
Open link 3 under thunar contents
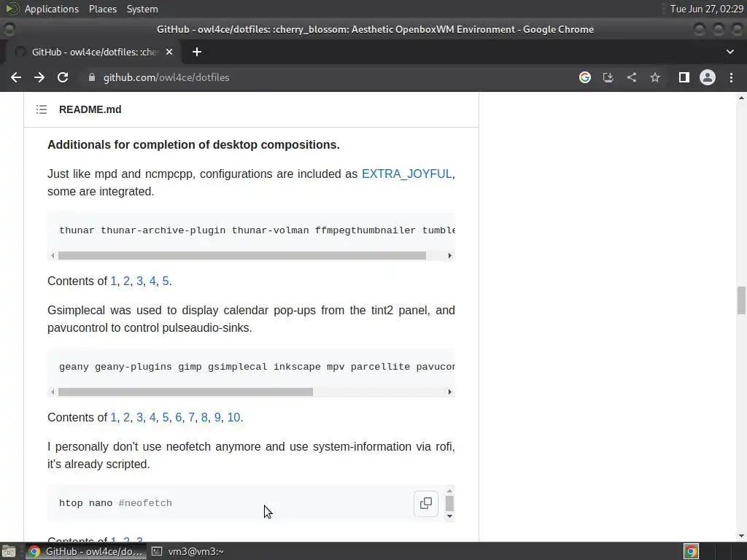[x=139, y=281]
